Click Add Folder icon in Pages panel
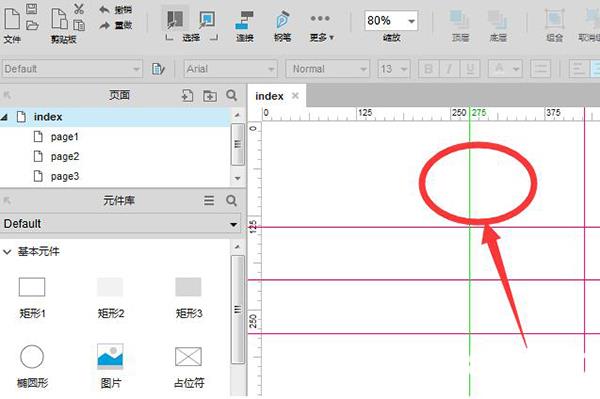Image resolution: width=600 pixels, height=399 pixels. [210, 96]
